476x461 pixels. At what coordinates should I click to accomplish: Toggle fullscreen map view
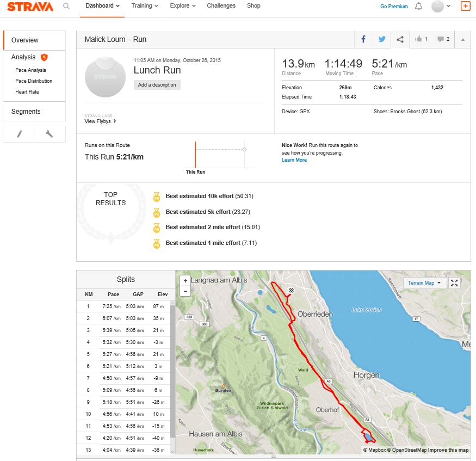454,283
